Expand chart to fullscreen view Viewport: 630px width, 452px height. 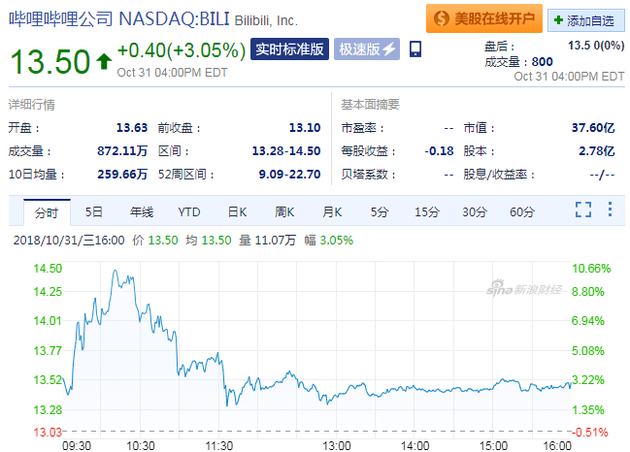pos(583,209)
